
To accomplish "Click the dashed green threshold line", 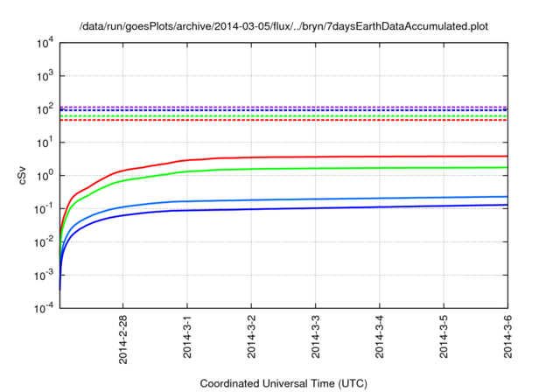I will [283, 116].
